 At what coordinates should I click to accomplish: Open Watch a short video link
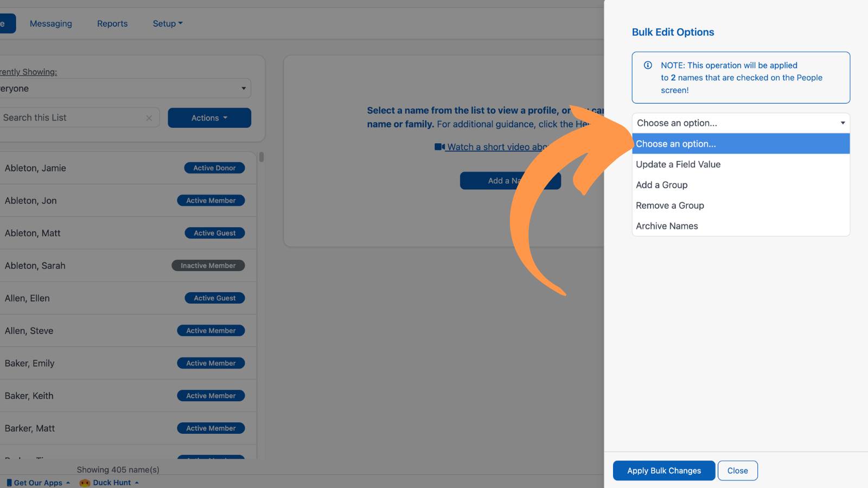497,147
